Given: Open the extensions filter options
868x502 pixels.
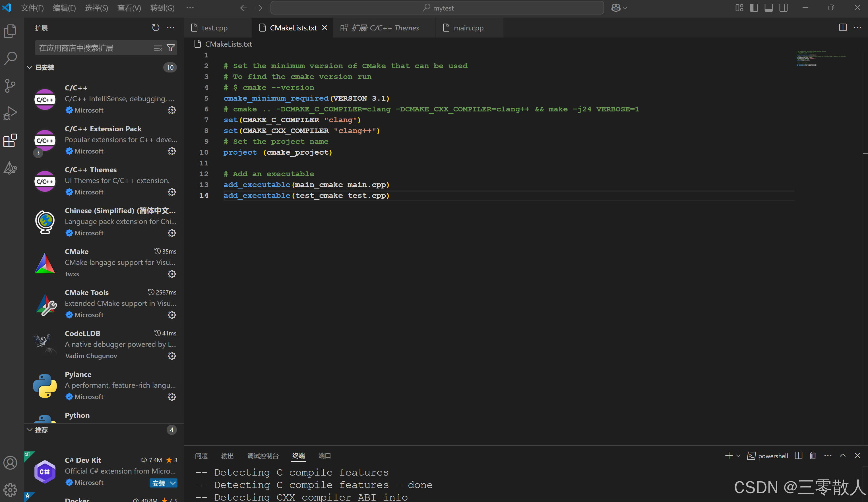Looking at the screenshot, I should pyautogui.click(x=171, y=48).
